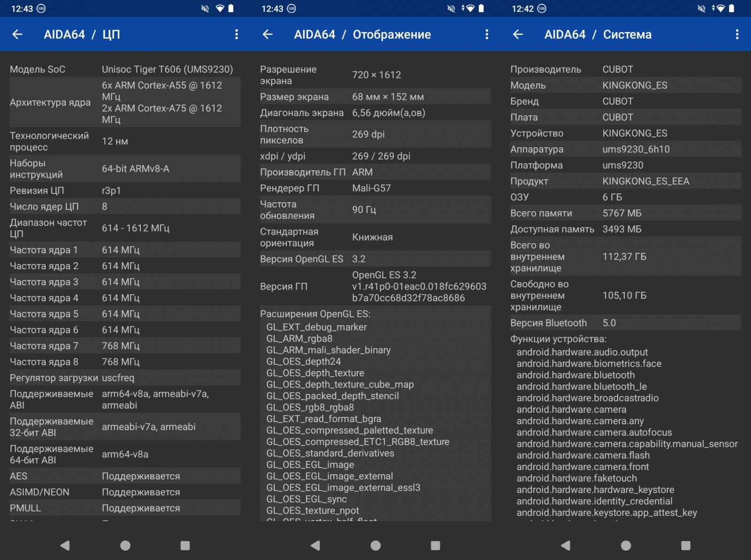Tap the 'Книжная' orientation value
751x560 pixels.
tap(372, 237)
